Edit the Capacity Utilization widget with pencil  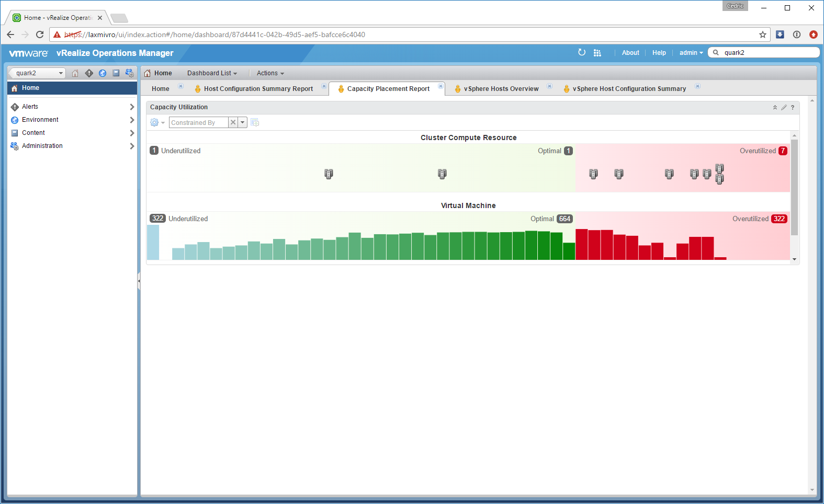(x=784, y=108)
